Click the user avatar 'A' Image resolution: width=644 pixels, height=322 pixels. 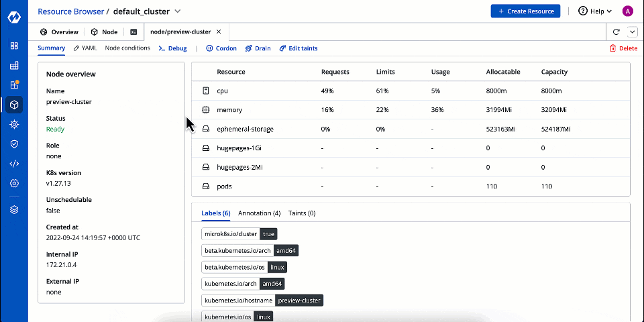pyautogui.click(x=627, y=11)
